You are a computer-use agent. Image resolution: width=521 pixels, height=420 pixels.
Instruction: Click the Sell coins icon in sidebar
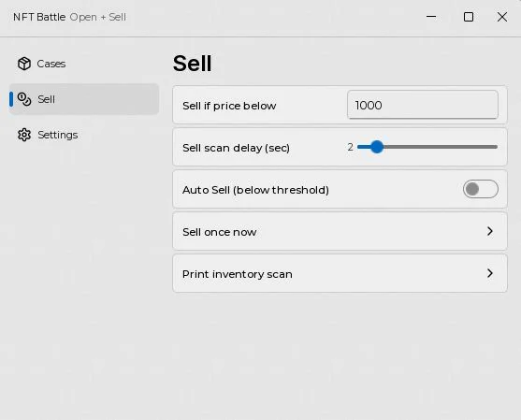click(24, 99)
